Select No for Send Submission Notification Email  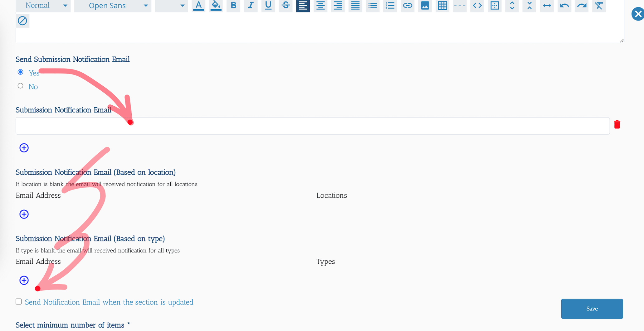pos(20,85)
